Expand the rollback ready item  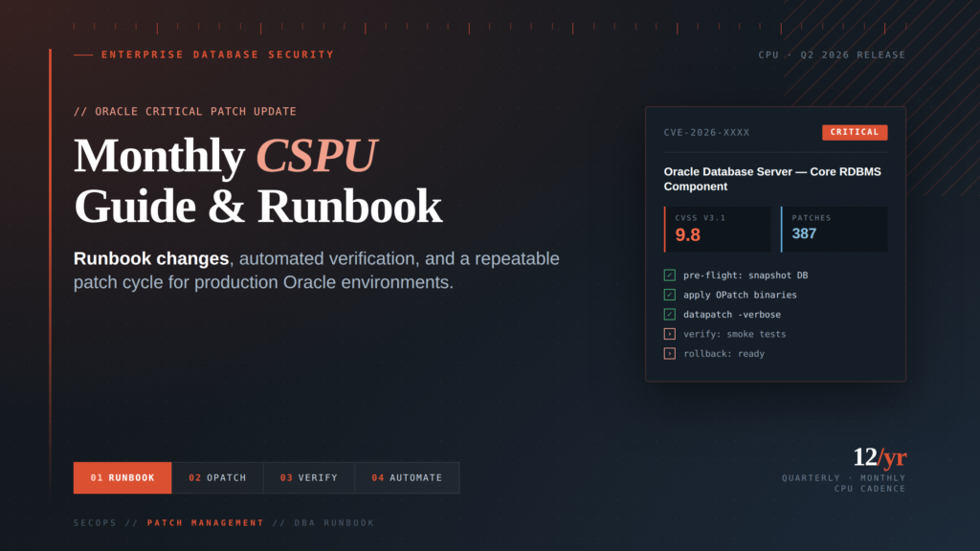(x=669, y=354)
